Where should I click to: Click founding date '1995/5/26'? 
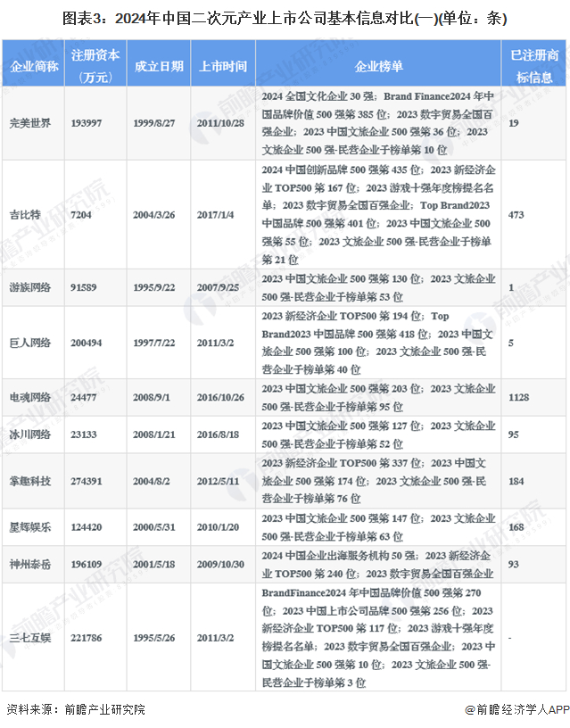point(154,638)
